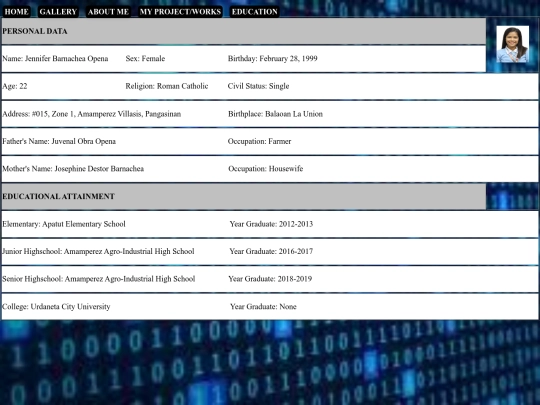Select Father's Name: Juvenal Obra Opena
This screenshot has height=405, width=540.
[x=59, y=141]
